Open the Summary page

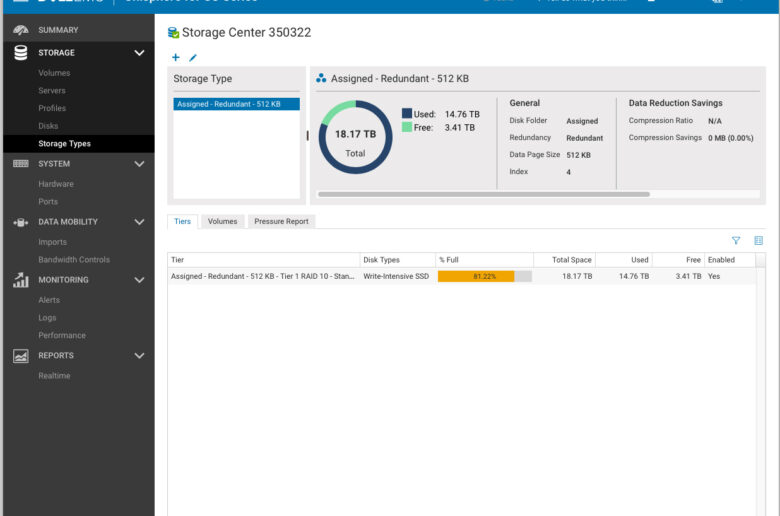pos(58,30)
